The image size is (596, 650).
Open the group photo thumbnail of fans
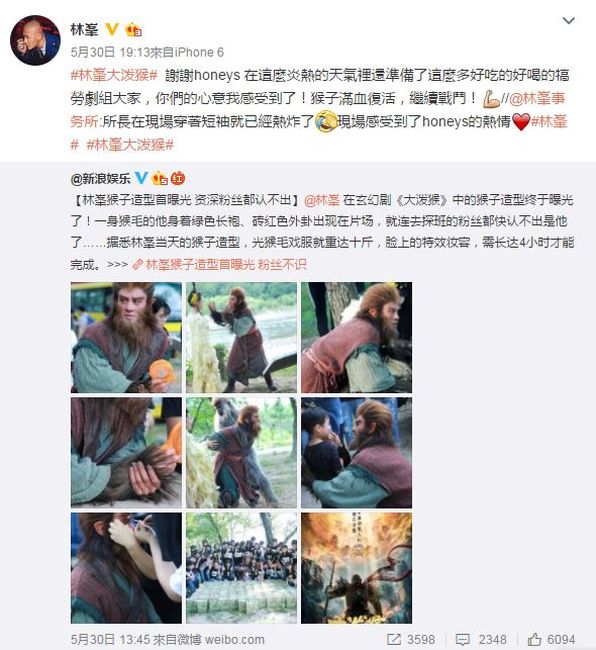pos(241,568)
